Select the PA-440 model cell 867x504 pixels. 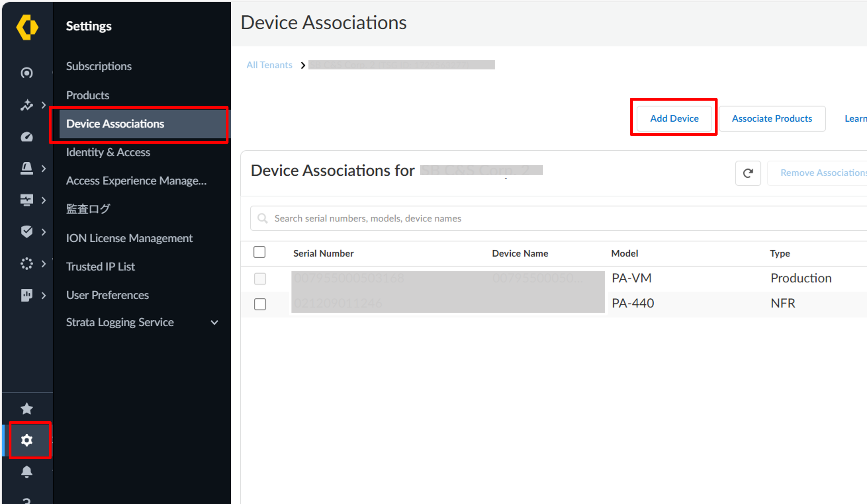click(x=633, y=303)
